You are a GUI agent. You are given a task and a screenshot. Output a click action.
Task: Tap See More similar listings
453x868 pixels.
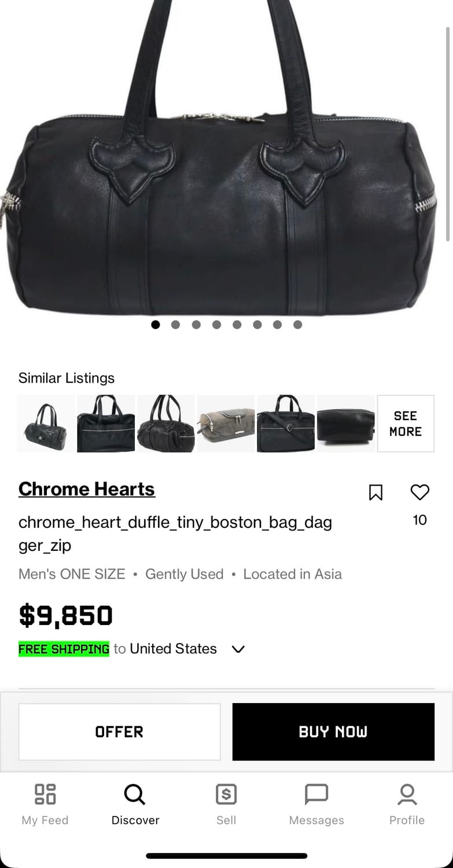406,424
